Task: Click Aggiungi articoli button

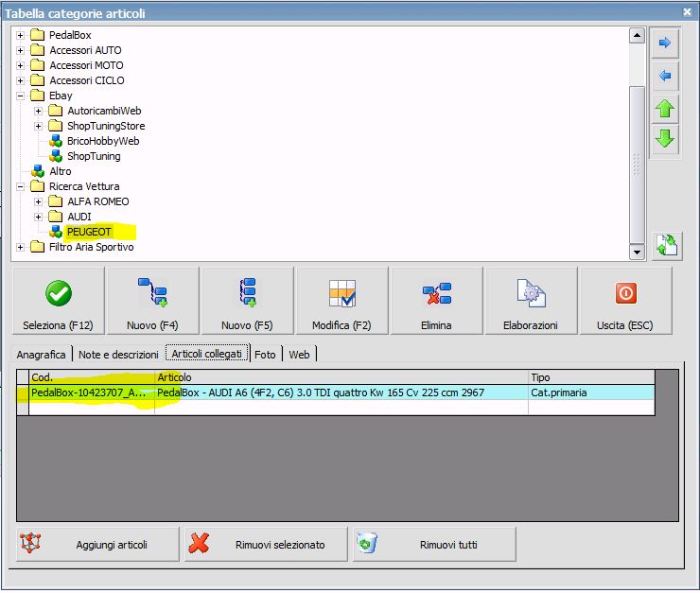Action: pyautogui.click(x=97, y=545)
